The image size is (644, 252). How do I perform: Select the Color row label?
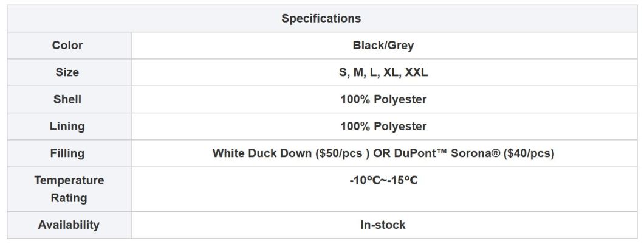(x=67, y=45)
